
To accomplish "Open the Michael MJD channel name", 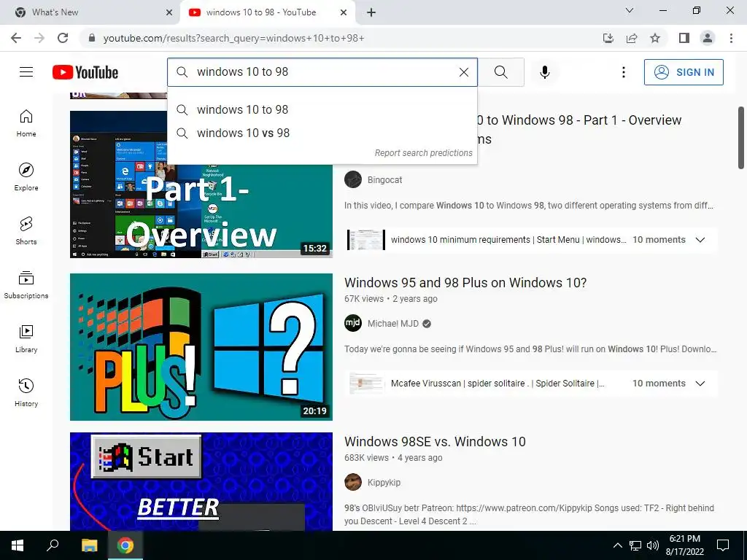I will (x=393, y=324).
